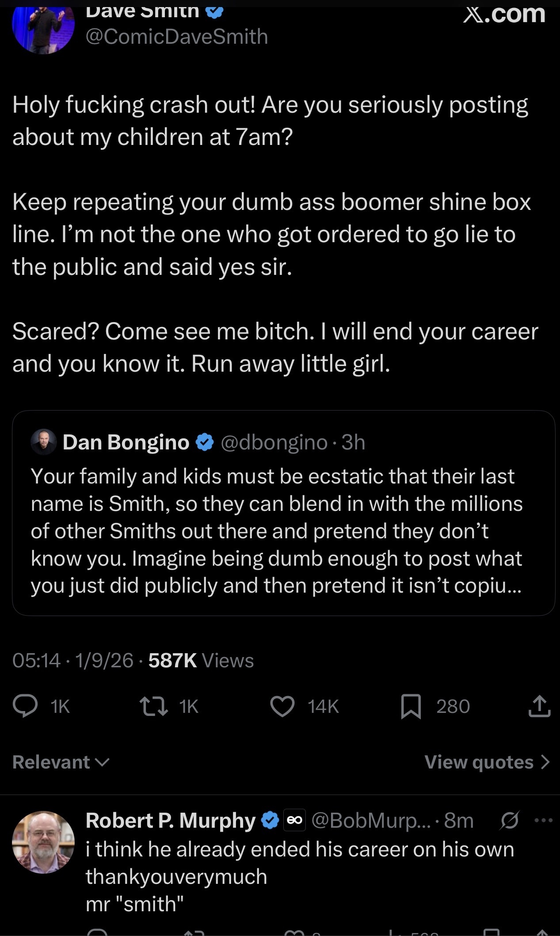The width and height of the screenshot is (560, 936).
Task: Open View quotes chevron link
Action: [x=487, y=762]
